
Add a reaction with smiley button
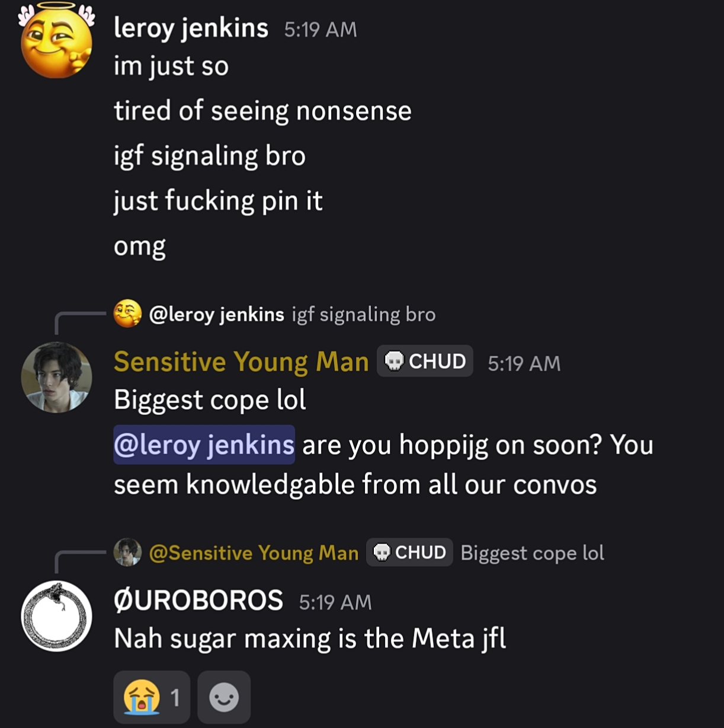tap(224, 697)
